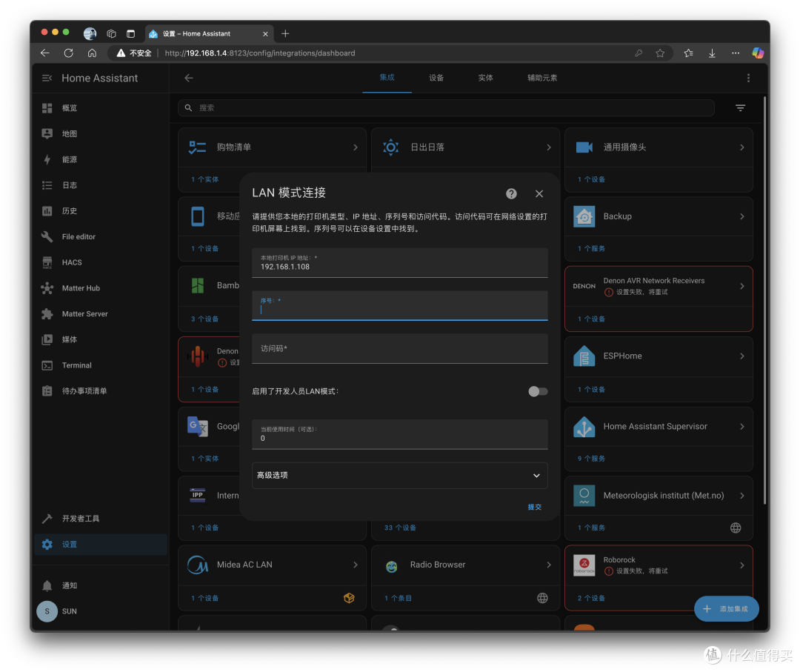
Task: Open the HACS sidebar icon
Action: tap(47, 262)
